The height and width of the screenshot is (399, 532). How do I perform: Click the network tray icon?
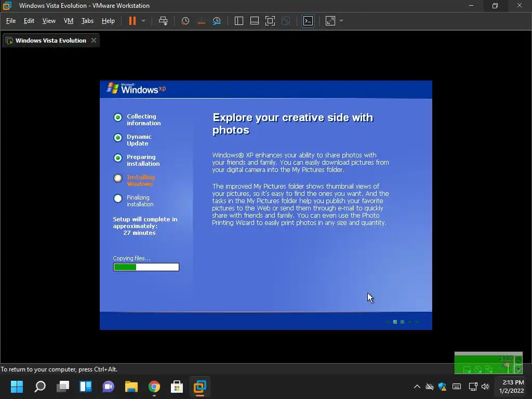coord(473,387)
